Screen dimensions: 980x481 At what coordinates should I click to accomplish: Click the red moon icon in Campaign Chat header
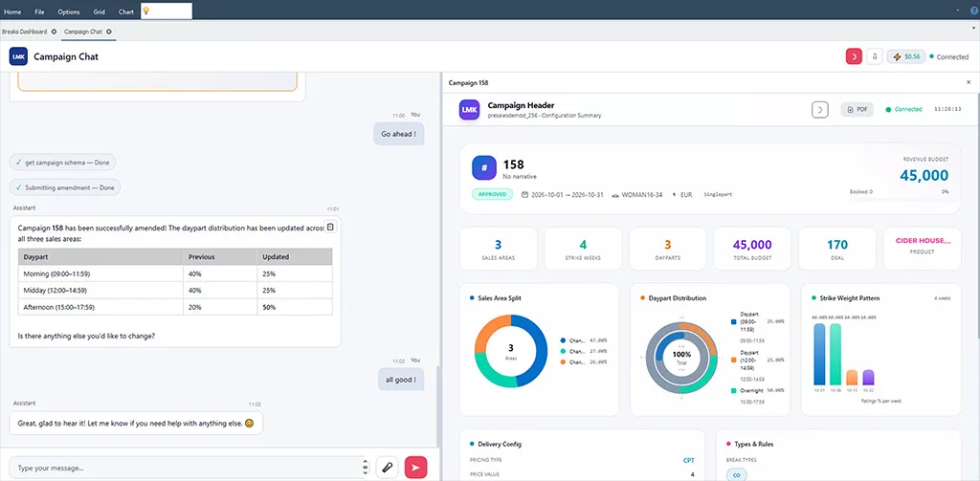(x=854, y=56)
